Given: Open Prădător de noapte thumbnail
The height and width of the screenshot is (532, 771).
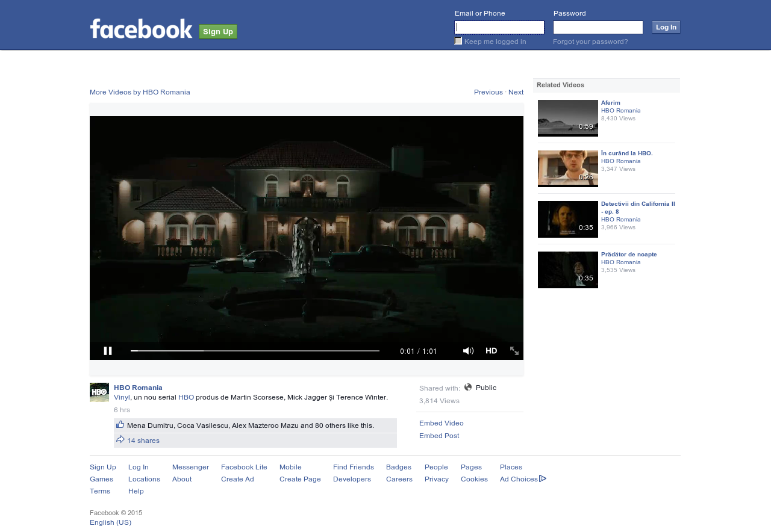Looking at the screenshot, I should point(568,270).
